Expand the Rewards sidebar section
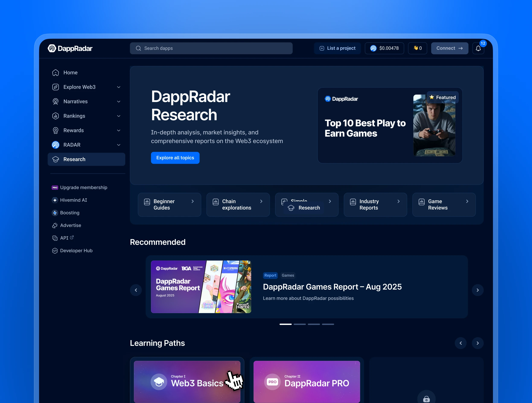This screenshot has height=403, width=532. pyautogui.click(x=119, y=130)
